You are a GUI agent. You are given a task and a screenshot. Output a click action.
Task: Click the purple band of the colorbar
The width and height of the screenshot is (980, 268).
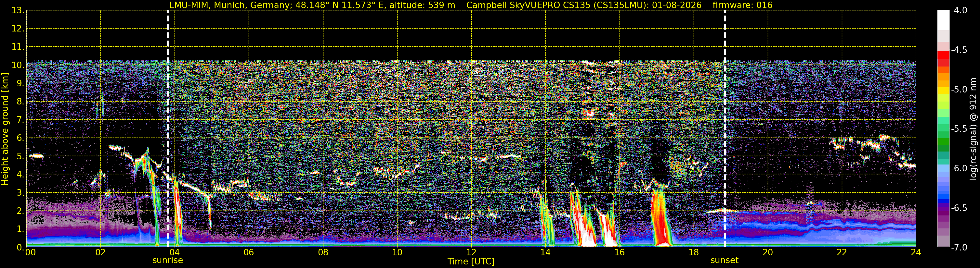[943, 209]
